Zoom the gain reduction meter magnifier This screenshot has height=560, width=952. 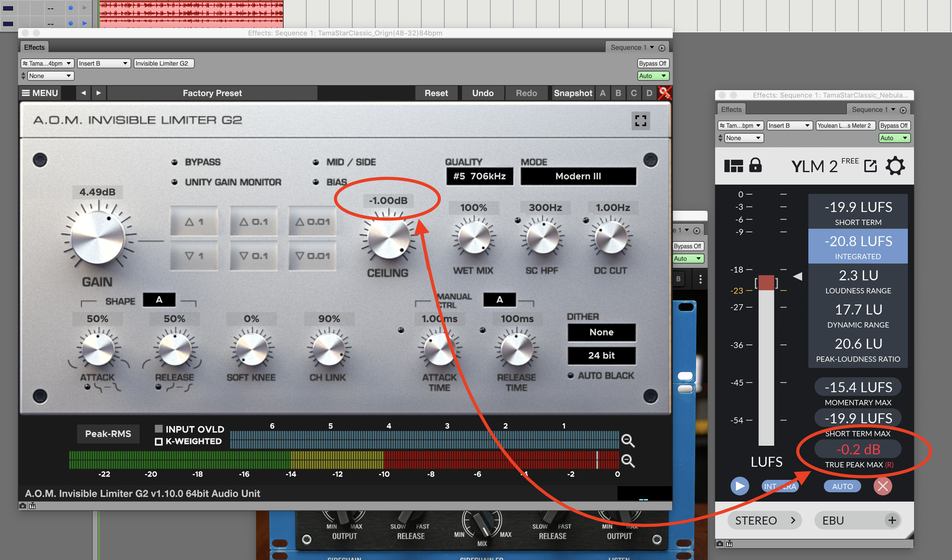[x=628, y=440]
